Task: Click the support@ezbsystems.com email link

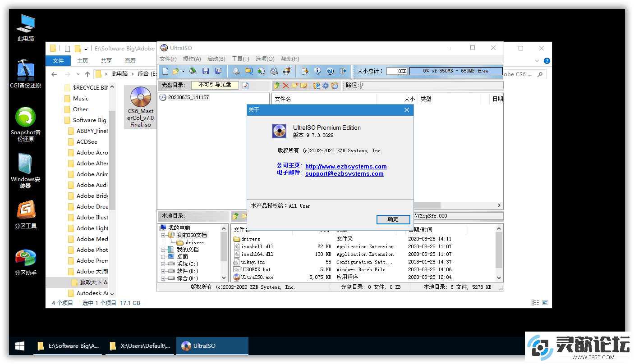Action: point(345,173)
